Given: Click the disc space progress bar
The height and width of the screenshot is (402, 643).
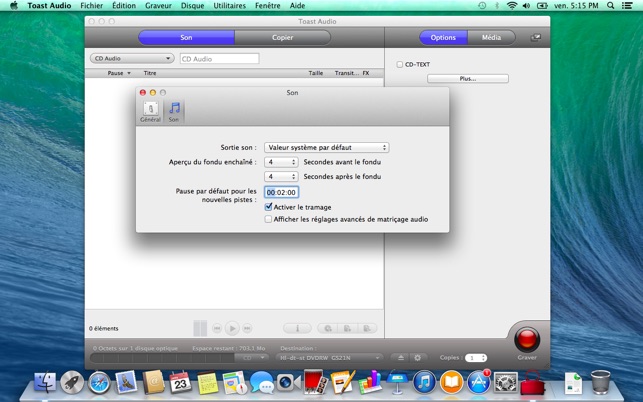Looking at the screenshot, I should 163,358.
